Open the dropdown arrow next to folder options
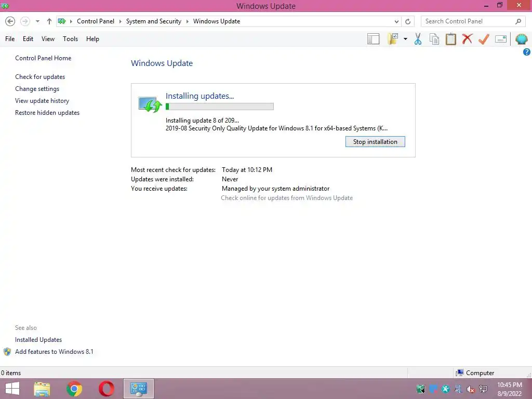This screenshot has width=532, height=399. [405, 39]
